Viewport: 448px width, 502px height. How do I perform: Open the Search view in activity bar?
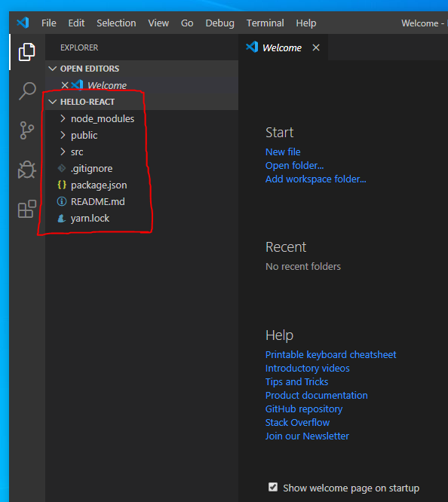tap(27, 91)
